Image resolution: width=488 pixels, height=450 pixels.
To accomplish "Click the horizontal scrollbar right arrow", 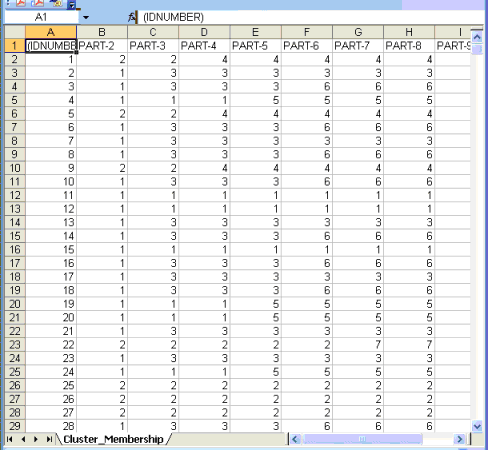I will coord(460,439).
